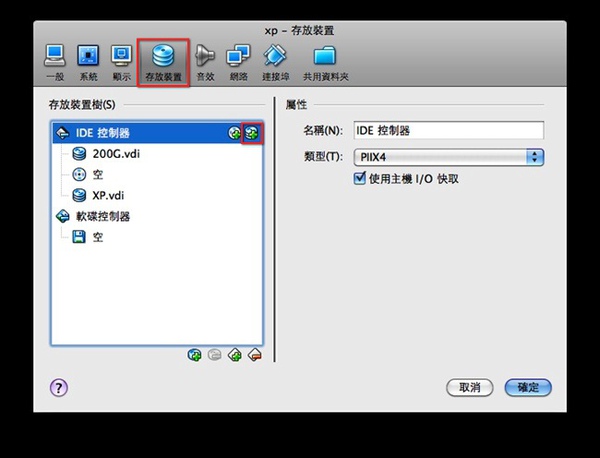Open the 連接埠 ports tab
Screen dimensions: 600x458
click(276, 62)
